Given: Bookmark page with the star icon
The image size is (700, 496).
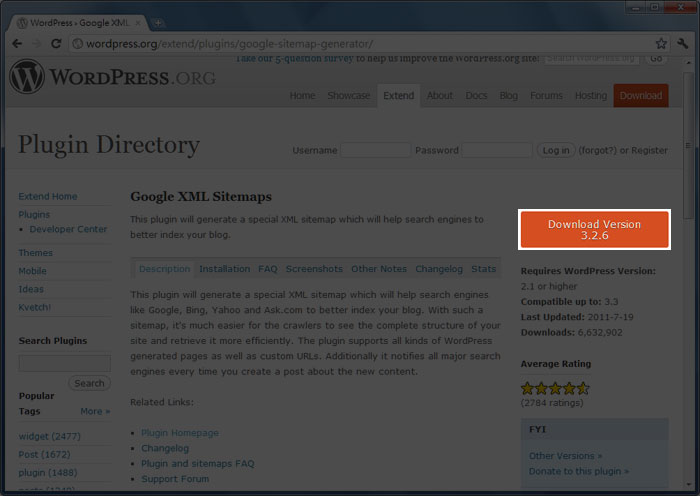Looking at the screenshot, I should (x=661, y=44).
